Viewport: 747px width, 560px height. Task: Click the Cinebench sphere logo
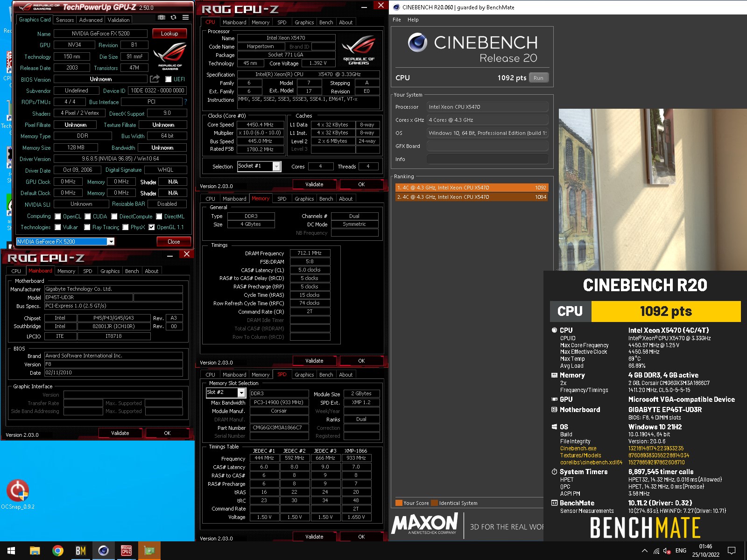[417, 42]
